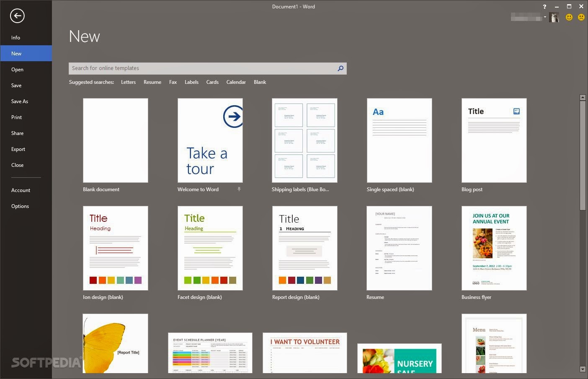Click the template list scrollbar thumb
588x379 pixels.
click(583, 155)
